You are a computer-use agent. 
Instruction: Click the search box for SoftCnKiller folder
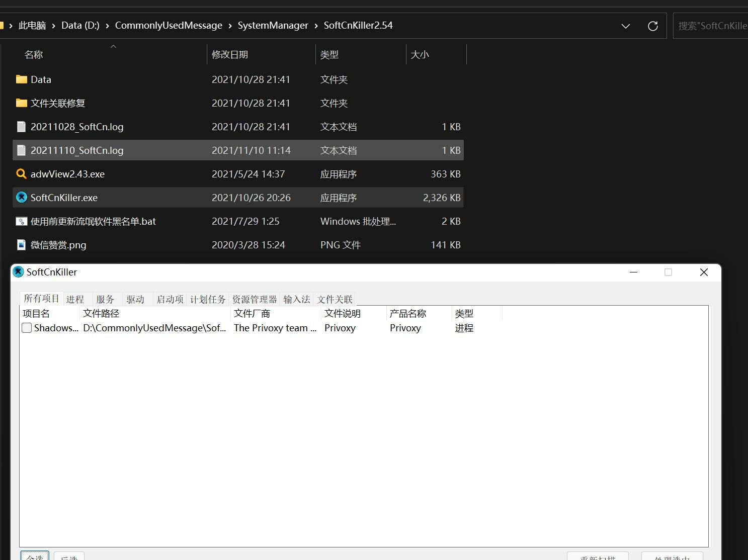click(711, 26)
